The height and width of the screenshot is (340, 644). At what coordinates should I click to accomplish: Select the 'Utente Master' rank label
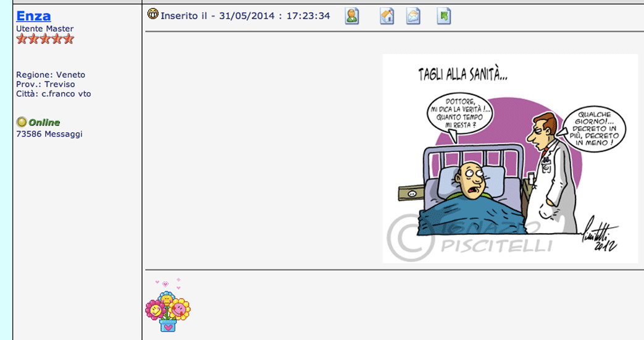[x=45, y=29]
